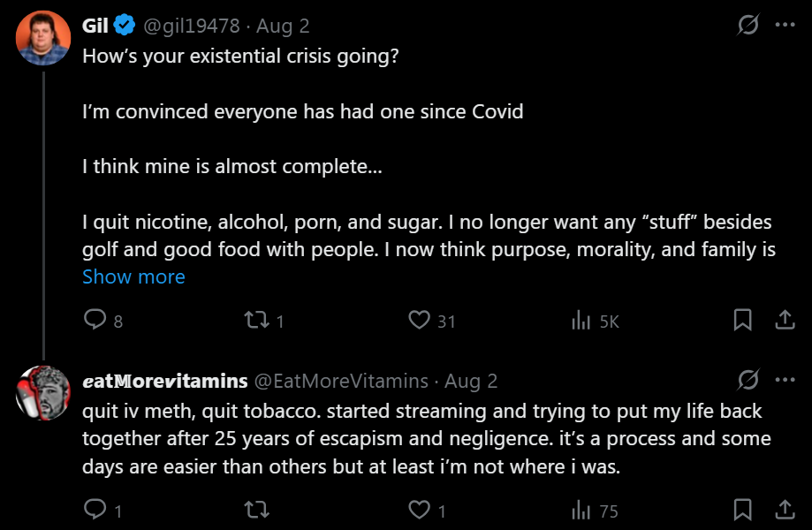Repost eatMorevitamins' reply
The height and width of the screenshot is (530, 812).
pos(257,510)
